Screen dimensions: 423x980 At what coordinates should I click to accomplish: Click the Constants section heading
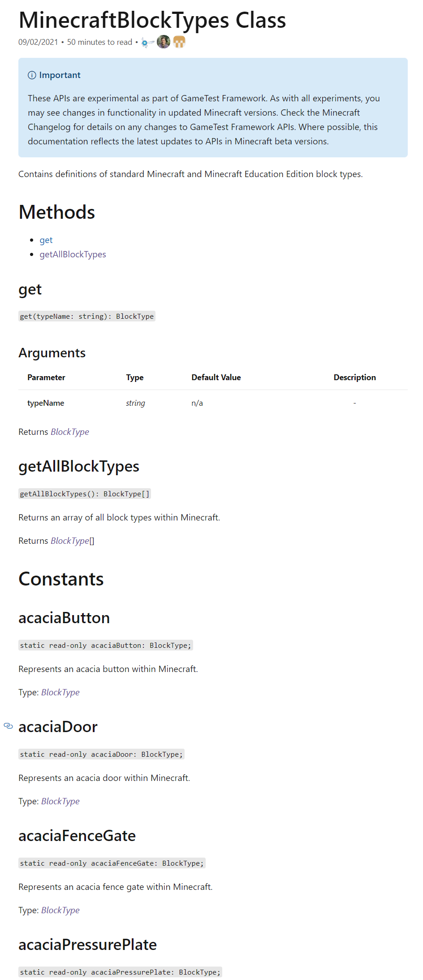pos(61,579)
